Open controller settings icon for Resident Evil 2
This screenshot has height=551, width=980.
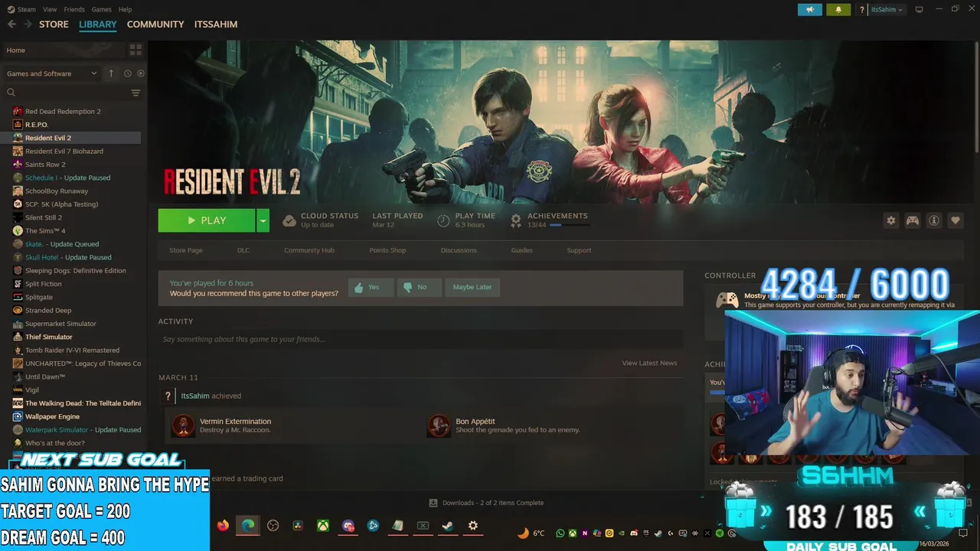point(913,220)
